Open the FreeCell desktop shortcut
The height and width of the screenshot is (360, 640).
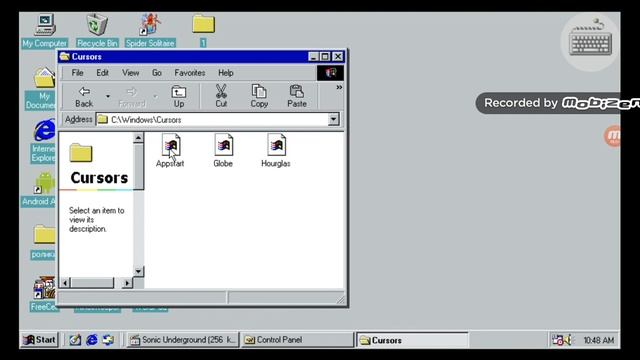point(43,294)
